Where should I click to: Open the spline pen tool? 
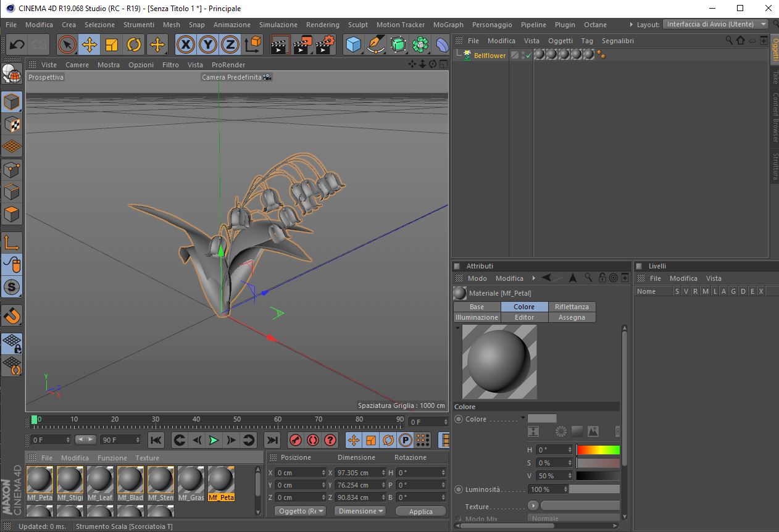tap(375, 44)
